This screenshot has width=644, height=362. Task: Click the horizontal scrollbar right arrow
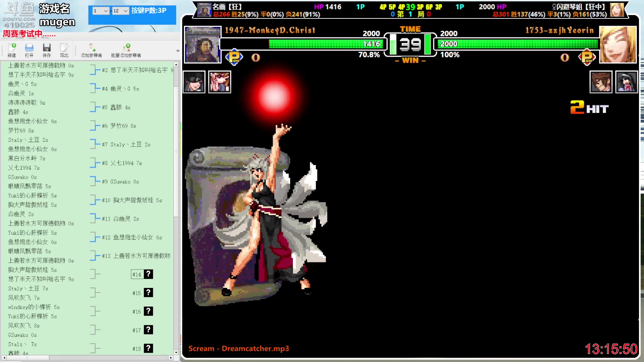[171, 358]
